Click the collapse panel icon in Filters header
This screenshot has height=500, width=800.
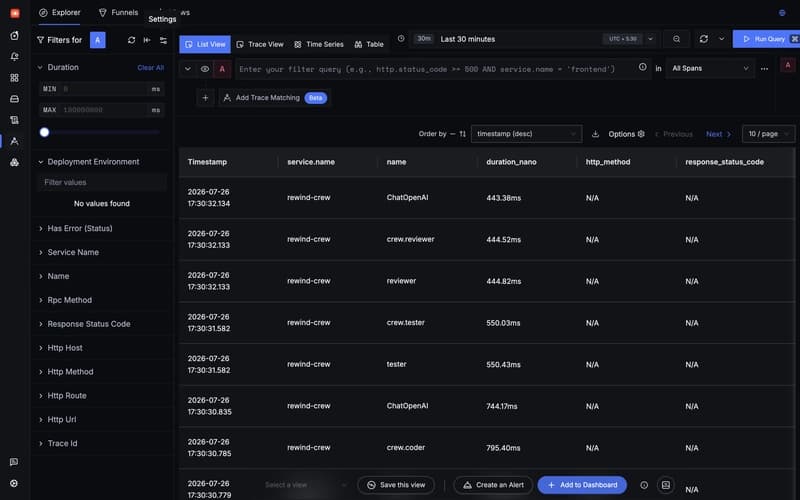(147, 40)
